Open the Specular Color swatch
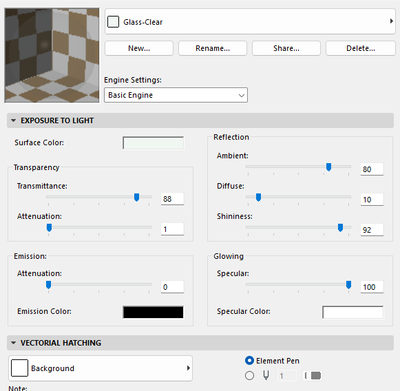Viewport: 400px width, 391px height. [x=353, y=312]
